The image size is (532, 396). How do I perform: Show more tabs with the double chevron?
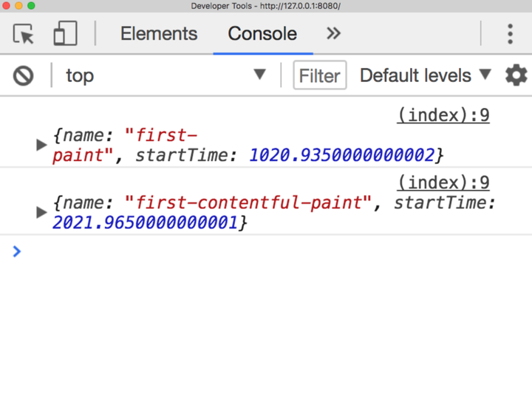click(x=334, y=34)
